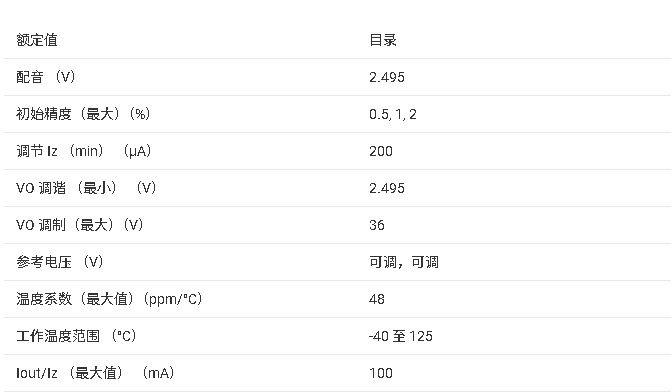This screenshot has height=392, width=672.
Task: Click the -40 至 125 value
Action: [x=401, y=336]
